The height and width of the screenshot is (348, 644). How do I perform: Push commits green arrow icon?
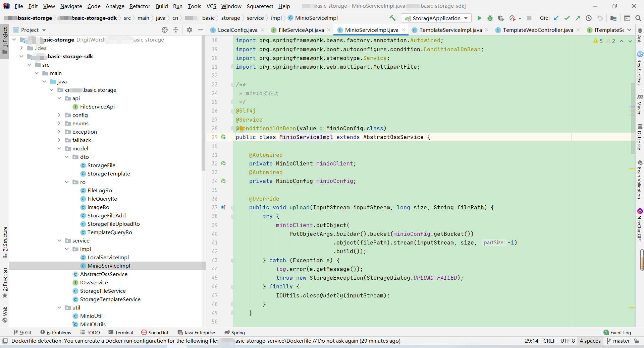pyautogui.click(x=578, y=18)
